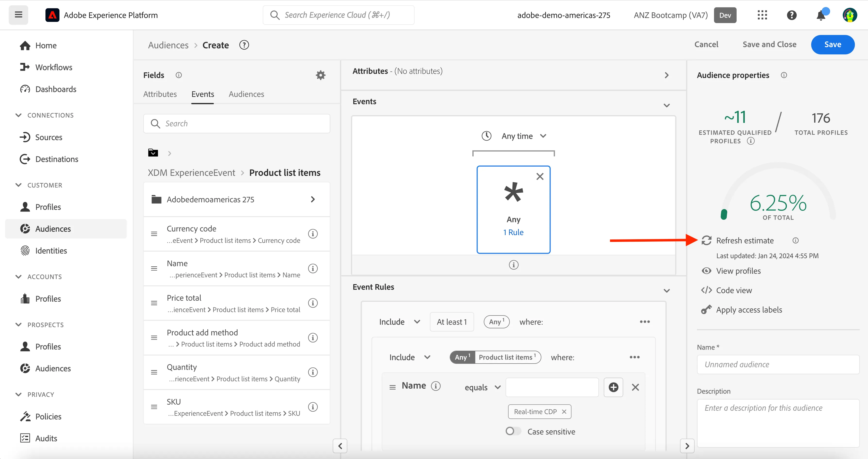The width and height of the screenshot is (868, 459).
Task: Click Cancel
Action: pyautogui.click(x=706, y=44)
